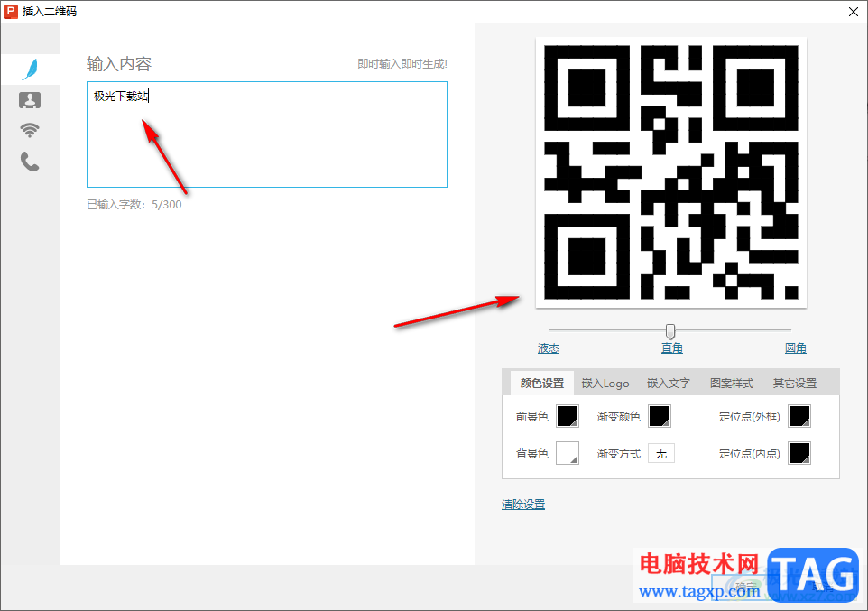
Task: Pick the 定位点(内点) color swatch
Action: click(x=799, y=453)
